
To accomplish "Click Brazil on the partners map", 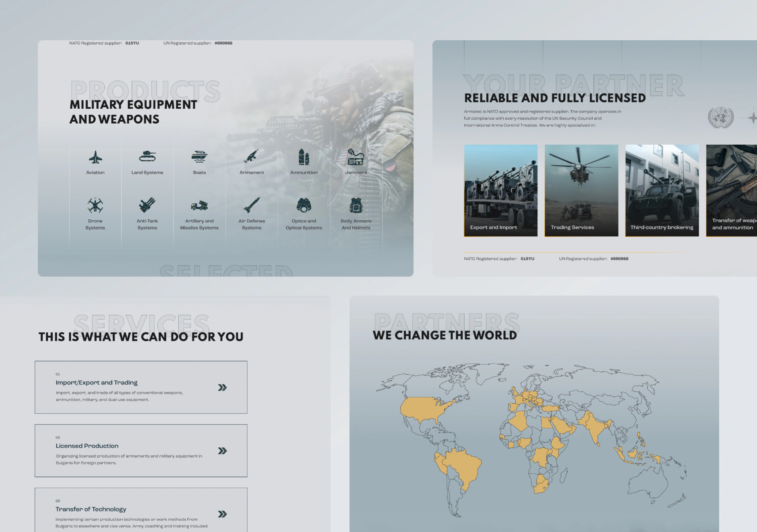I will (x=463, y=467).
